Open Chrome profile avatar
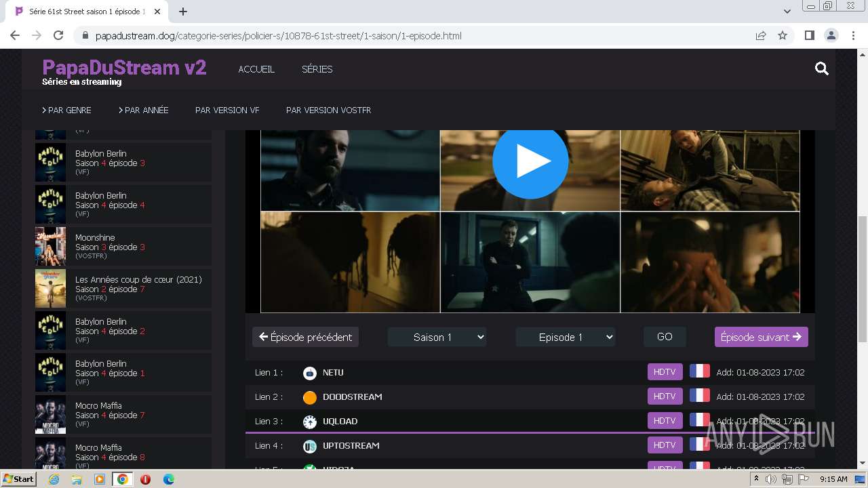 831,35
